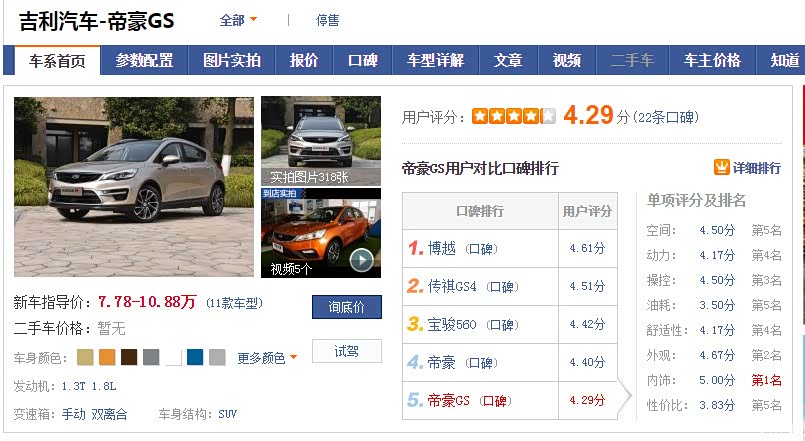Click the 22条口碑 review count
805x441 pixels.
click(x=666, y=118)
